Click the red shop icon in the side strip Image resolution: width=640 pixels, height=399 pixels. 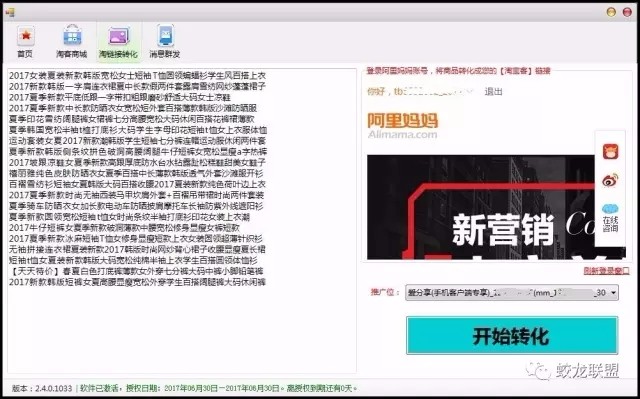point(610,151)
